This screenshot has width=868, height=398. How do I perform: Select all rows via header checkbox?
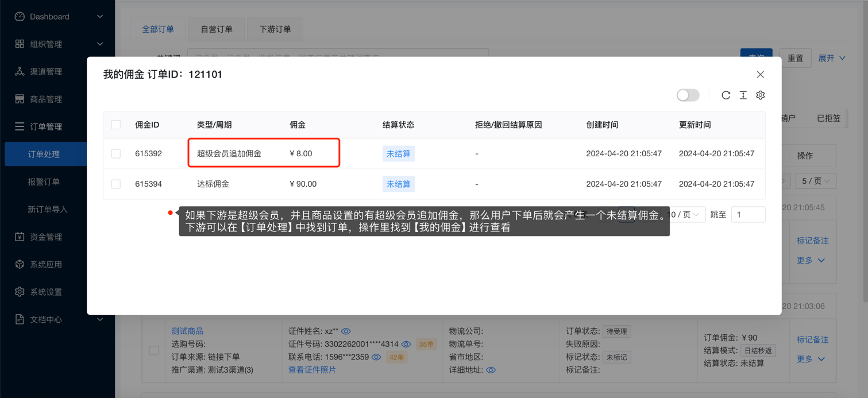click(x=116, y=125)
